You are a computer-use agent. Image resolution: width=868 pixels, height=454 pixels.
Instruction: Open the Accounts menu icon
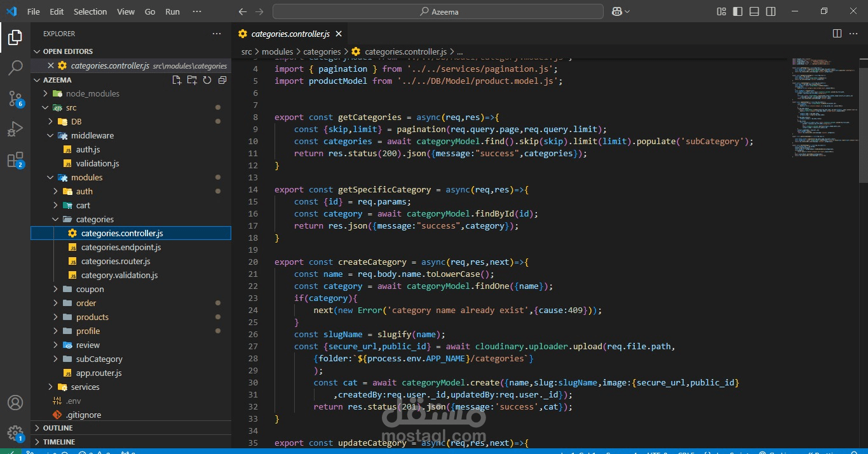point(15,403)
